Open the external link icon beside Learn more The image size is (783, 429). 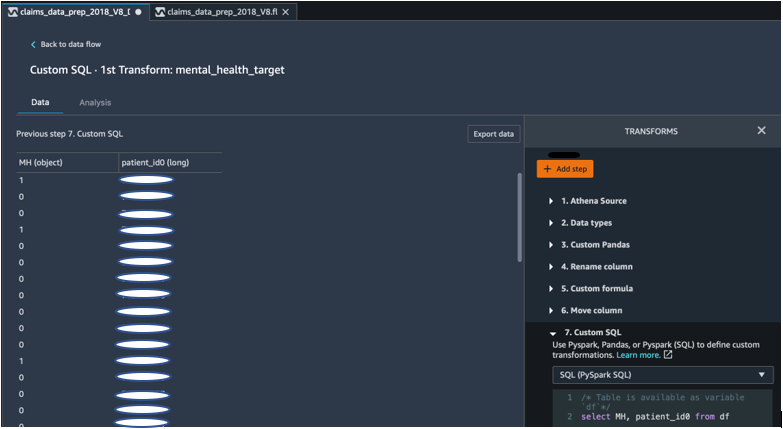tap(668, 355)
